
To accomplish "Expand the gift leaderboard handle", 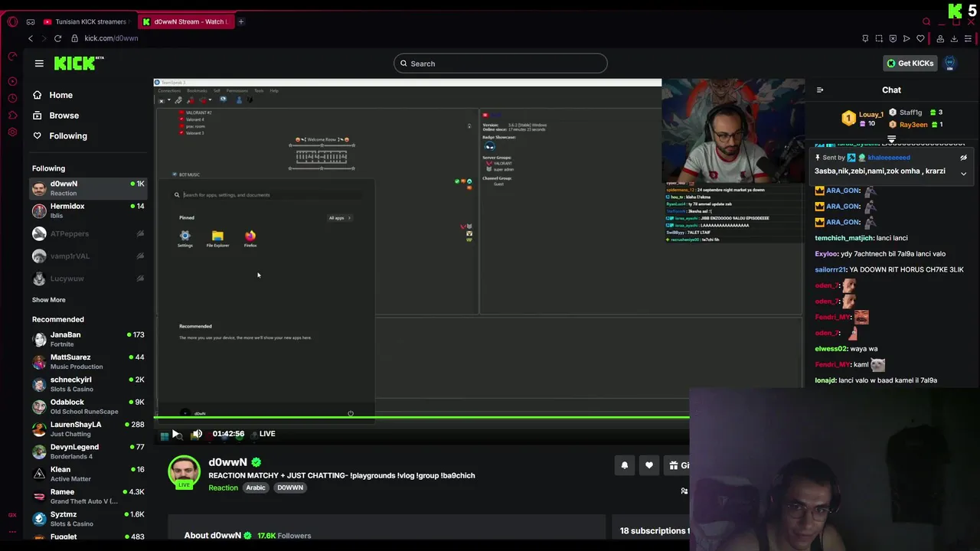I will (891, 139).
